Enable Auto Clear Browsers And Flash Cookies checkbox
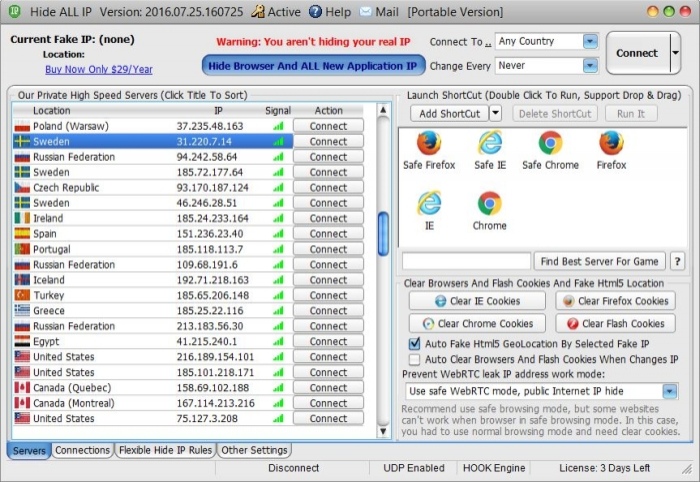Image resolution: width=700 pixels, height=482 pixels. (415, 360)
